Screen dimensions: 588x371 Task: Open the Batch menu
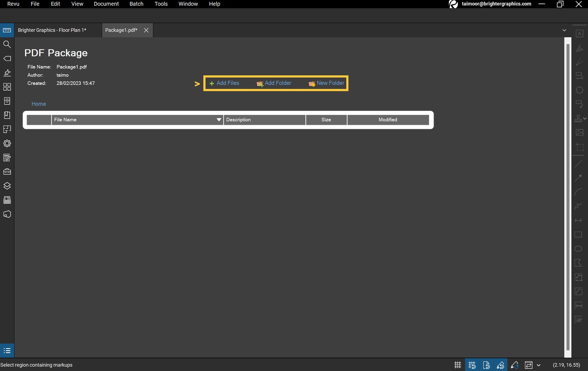click(136, 4)
